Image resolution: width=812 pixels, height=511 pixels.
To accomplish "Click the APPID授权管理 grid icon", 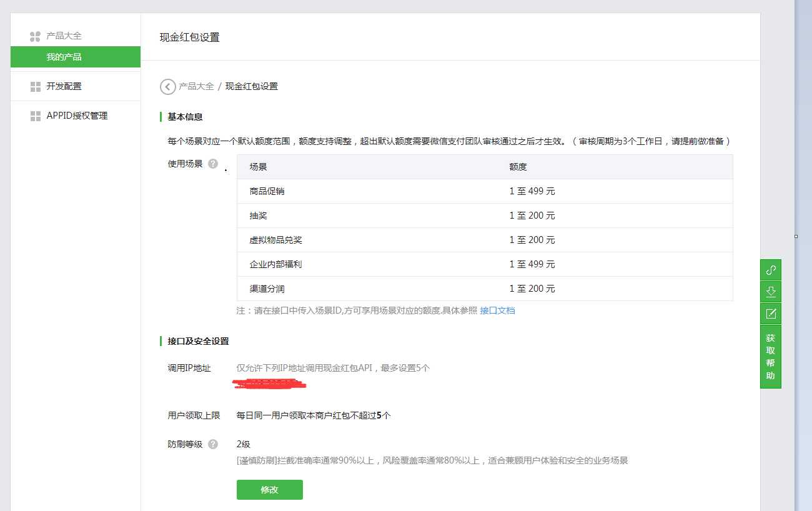I will [x=35, y=116].
